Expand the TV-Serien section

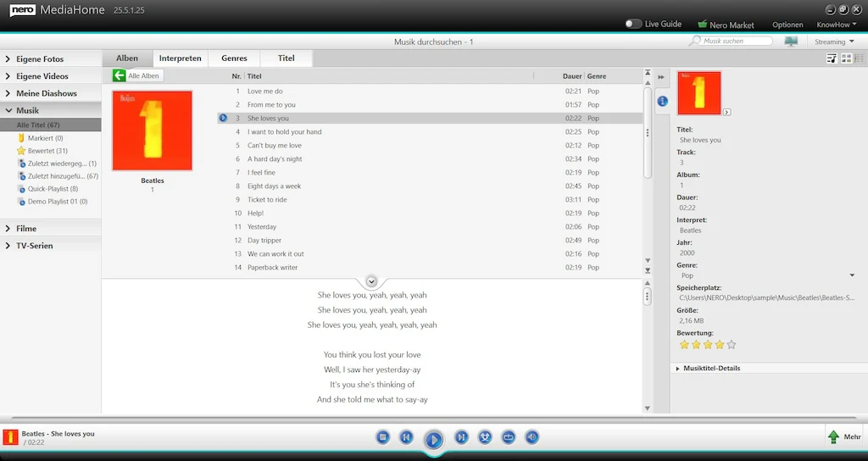[x=50, y=245]
